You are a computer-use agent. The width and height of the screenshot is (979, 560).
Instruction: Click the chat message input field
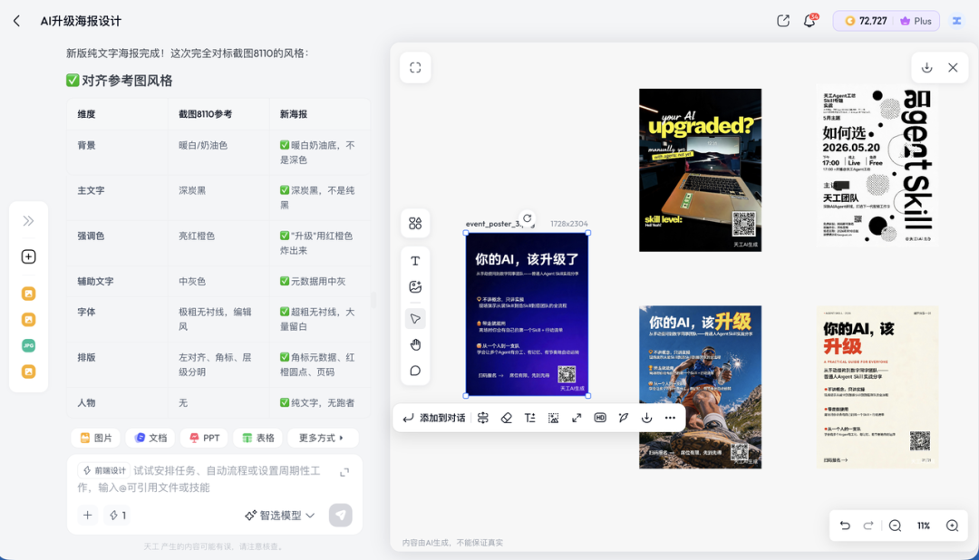coord(206,478)
